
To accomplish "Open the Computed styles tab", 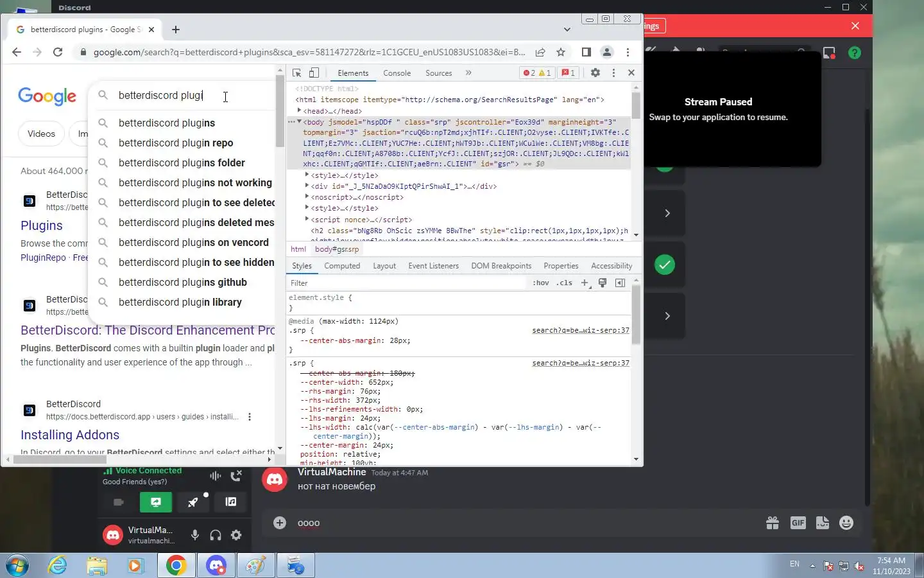I will coord(342,266).
